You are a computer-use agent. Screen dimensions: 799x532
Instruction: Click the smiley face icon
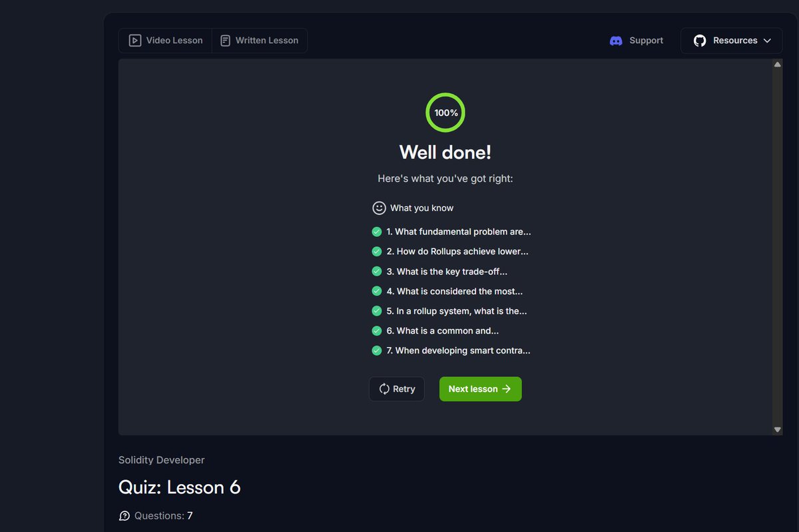point(379,208)
